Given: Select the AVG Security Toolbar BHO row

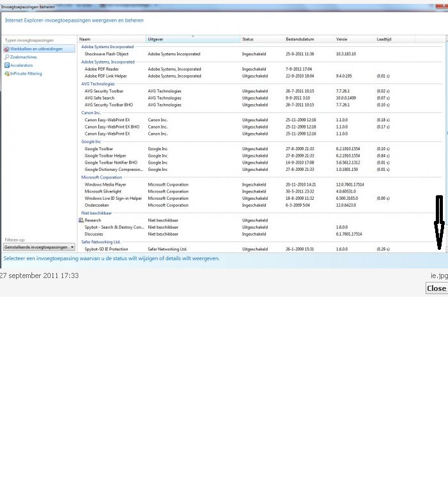Looking at the screenshot, I should (261, 105).
